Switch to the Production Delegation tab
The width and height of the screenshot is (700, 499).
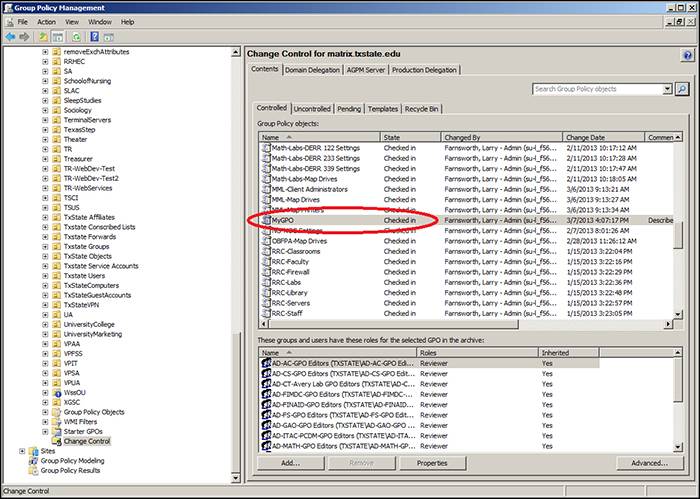[x=424, y=70]
